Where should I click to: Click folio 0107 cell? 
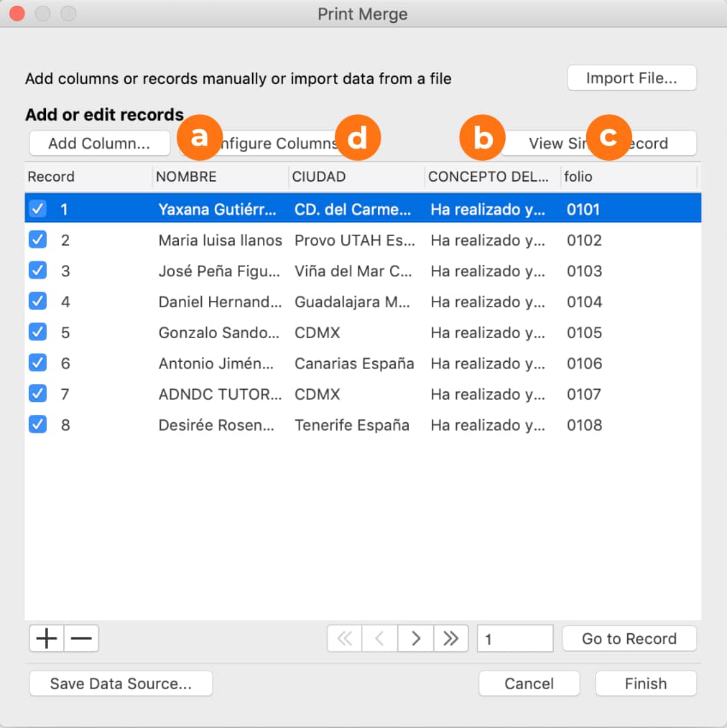584,394
